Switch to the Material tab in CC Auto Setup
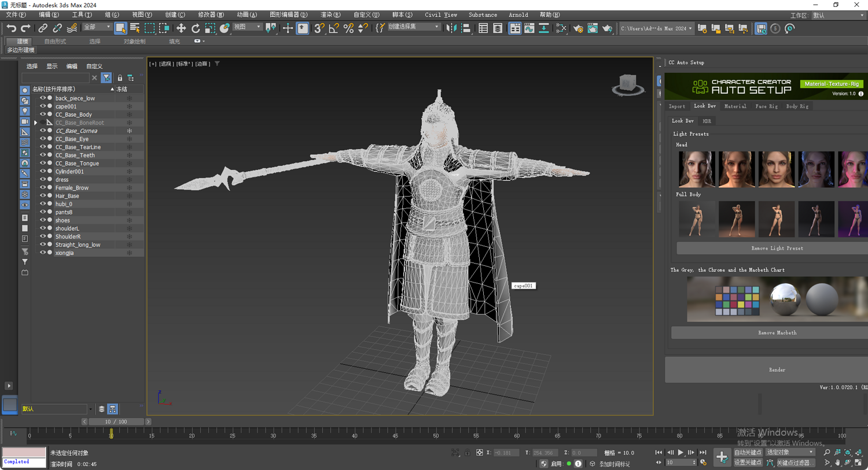 click(735, 106)
